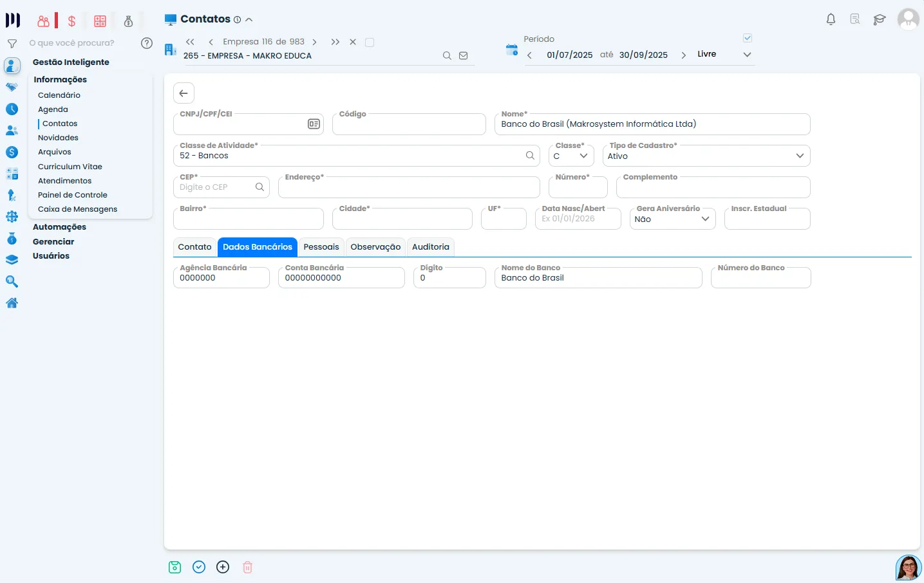Open Calendário in the Informações menu
This screenshot has height=583, width=924.
click(x=59, y=95)
